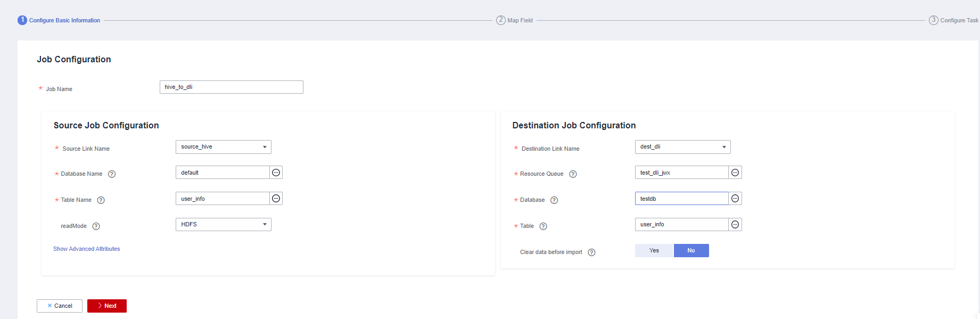
Task: Click the red Next button
Action: (107, 306)
